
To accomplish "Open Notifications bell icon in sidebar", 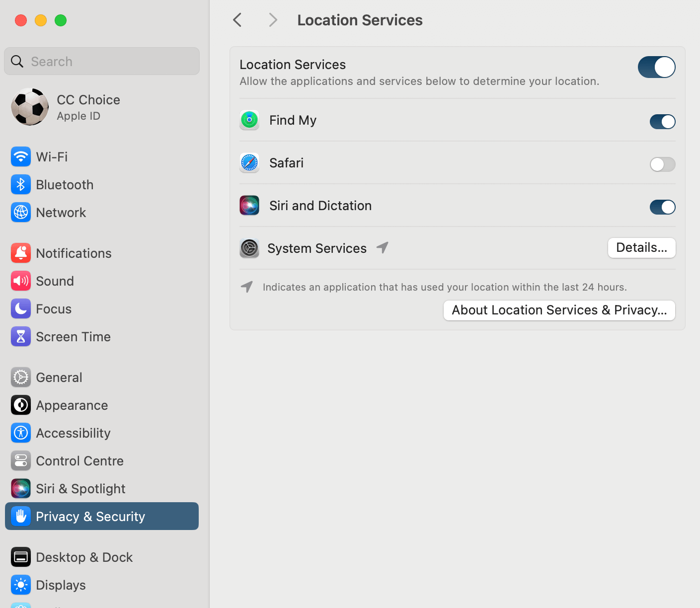I will [21, 253].
